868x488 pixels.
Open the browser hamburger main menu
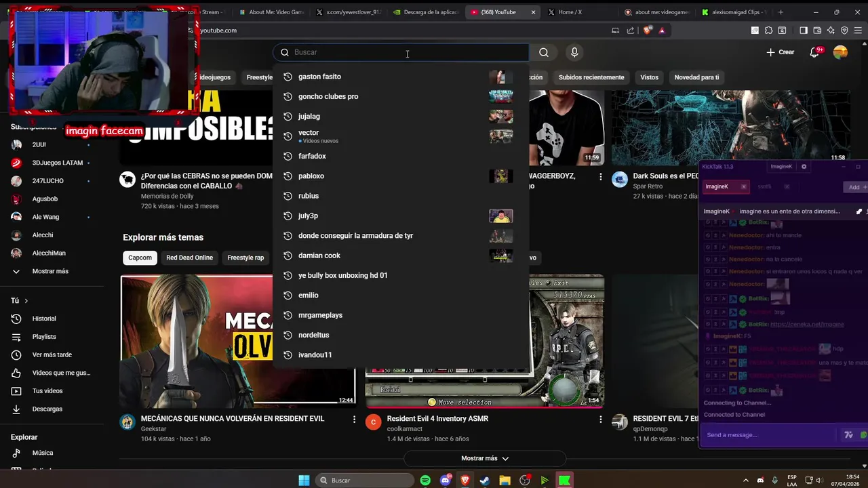click(858, 30)
